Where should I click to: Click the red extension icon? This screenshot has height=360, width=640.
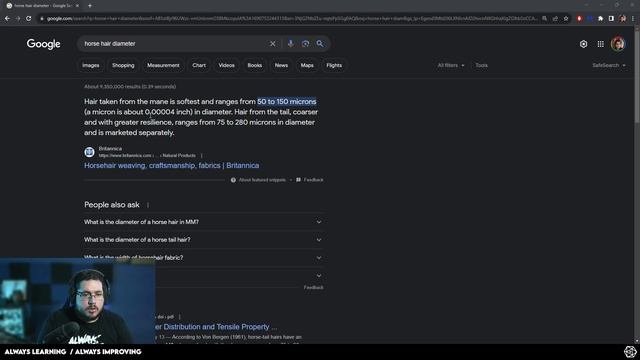coord(579,18)
